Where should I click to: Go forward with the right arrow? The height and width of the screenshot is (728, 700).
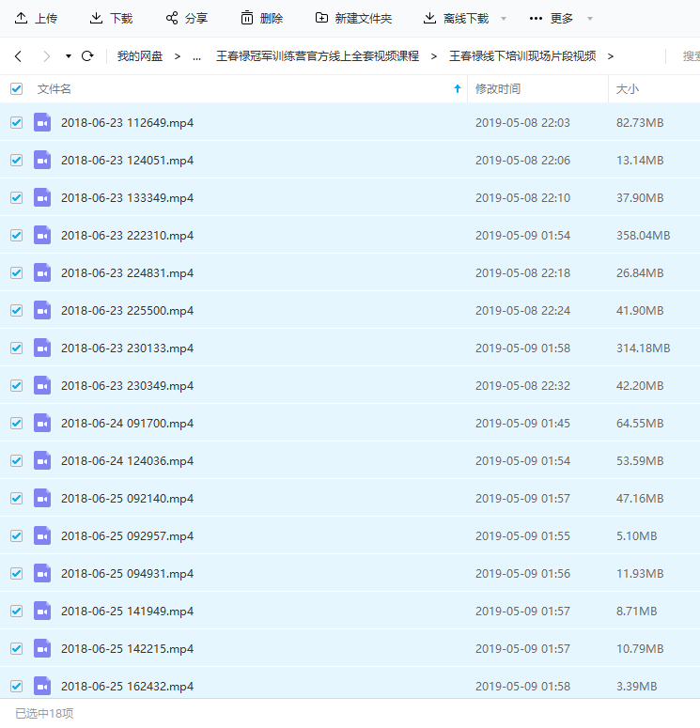pos(46,56)
